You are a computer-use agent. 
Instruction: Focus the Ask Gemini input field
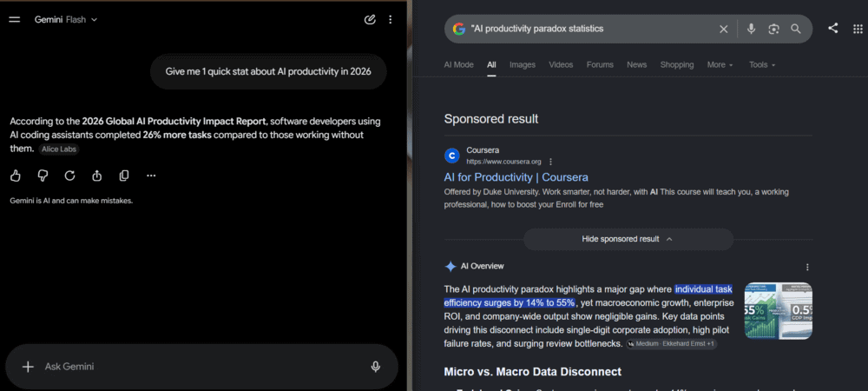click(202, 367)
